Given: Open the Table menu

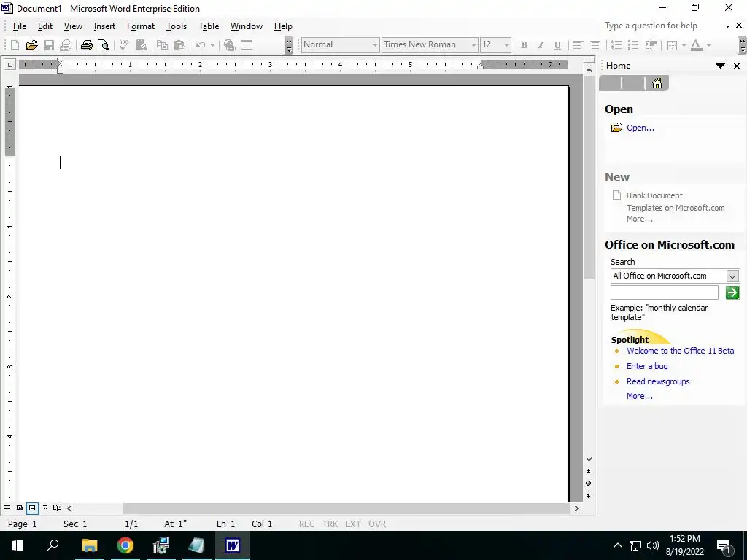Looking at the screenshot, I should (x=209, y=26).
